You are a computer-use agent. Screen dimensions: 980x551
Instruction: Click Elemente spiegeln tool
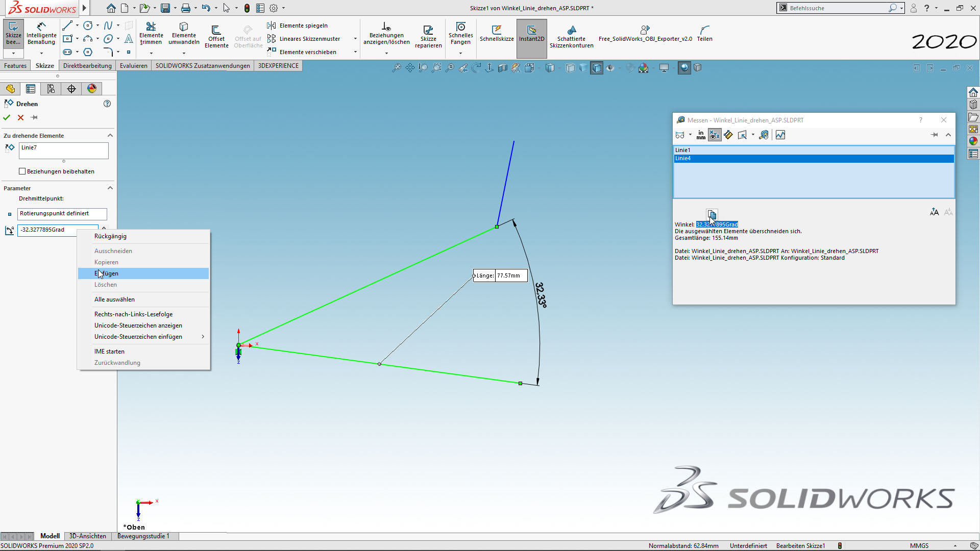[298, 26]
